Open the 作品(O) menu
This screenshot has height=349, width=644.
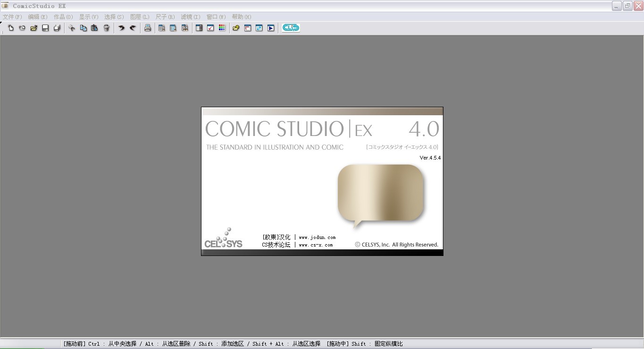[63, 17]
